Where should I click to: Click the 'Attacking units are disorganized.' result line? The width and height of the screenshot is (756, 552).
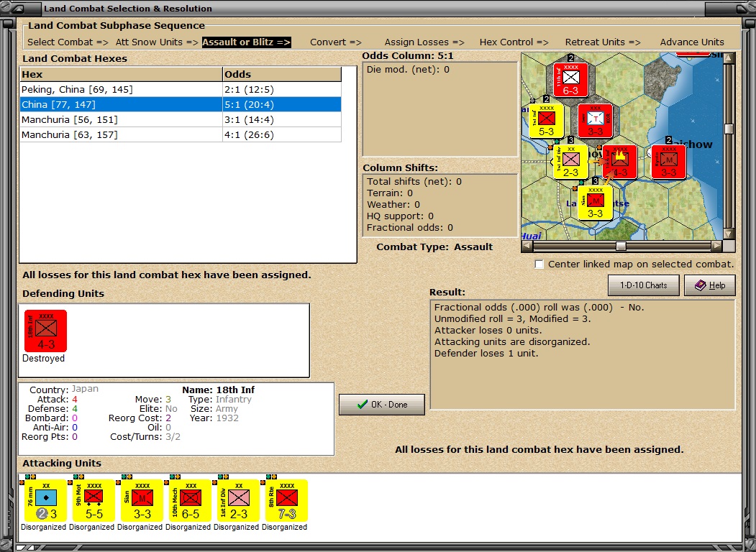[x=512, y=342]
